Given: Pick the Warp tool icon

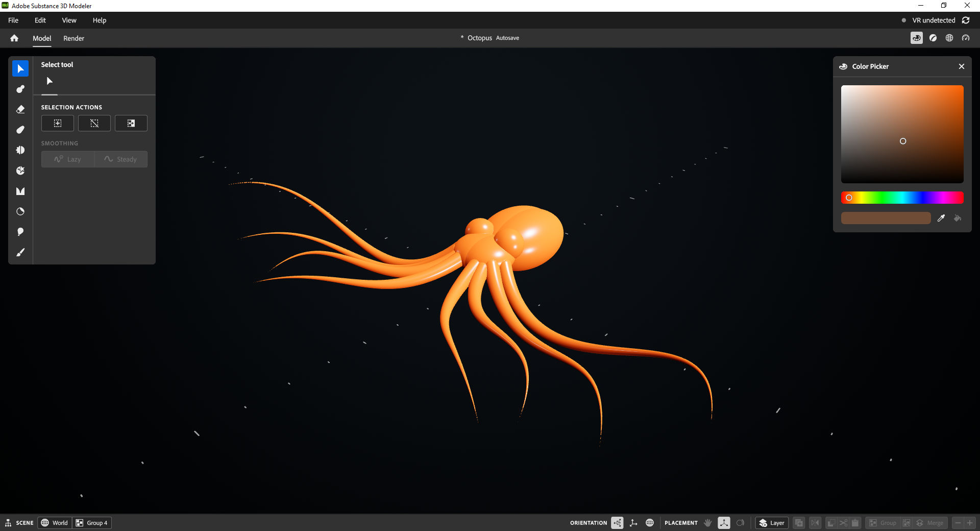Looking at the screenshot, I should [20, 171].
